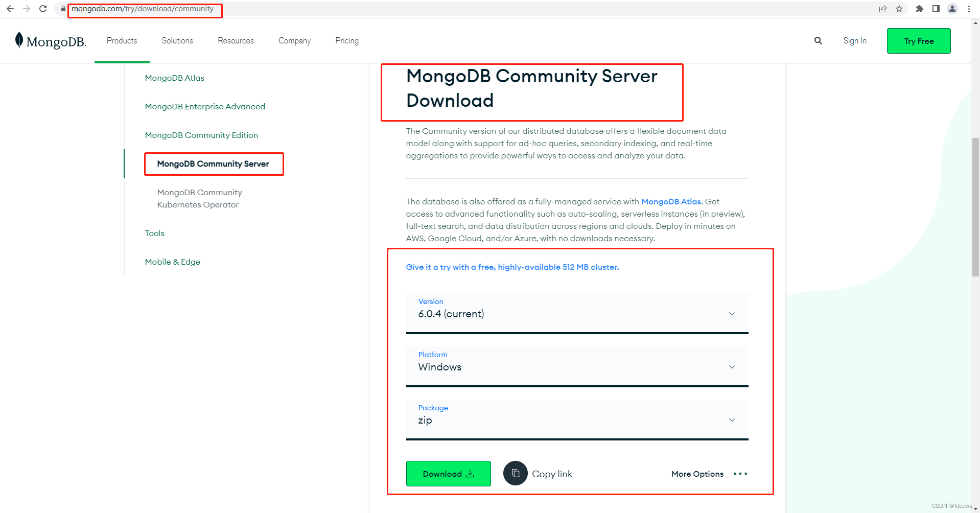Screen dimensions: 980x513
Task: Click the scrollbar up arrow
Action: click(x=975, y=23)
